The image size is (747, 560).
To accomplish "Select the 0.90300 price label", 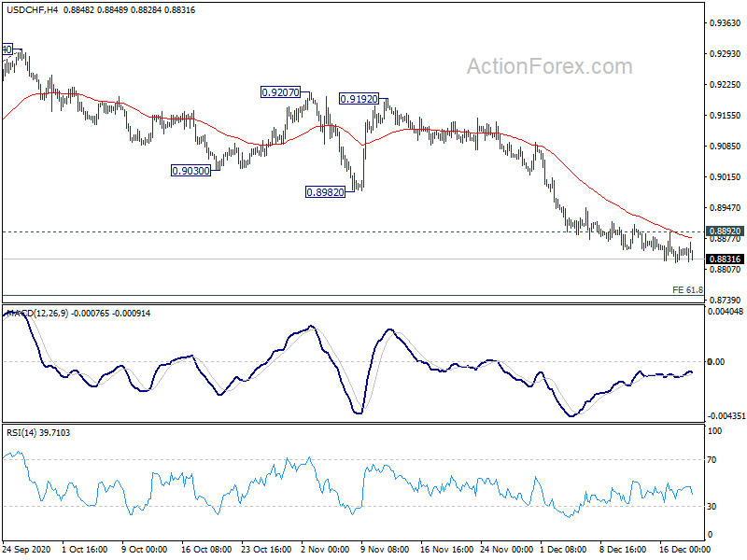I will tap(190, 171).
